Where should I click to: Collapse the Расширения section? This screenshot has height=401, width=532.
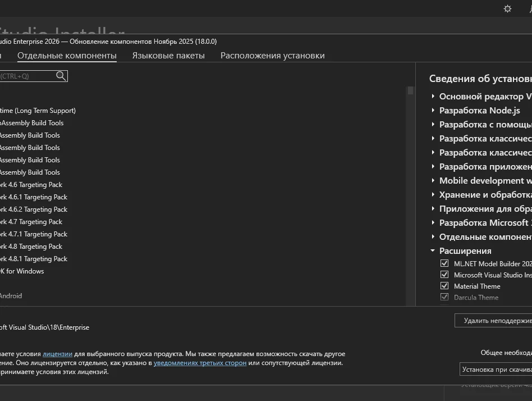click(x=433, y=251)
